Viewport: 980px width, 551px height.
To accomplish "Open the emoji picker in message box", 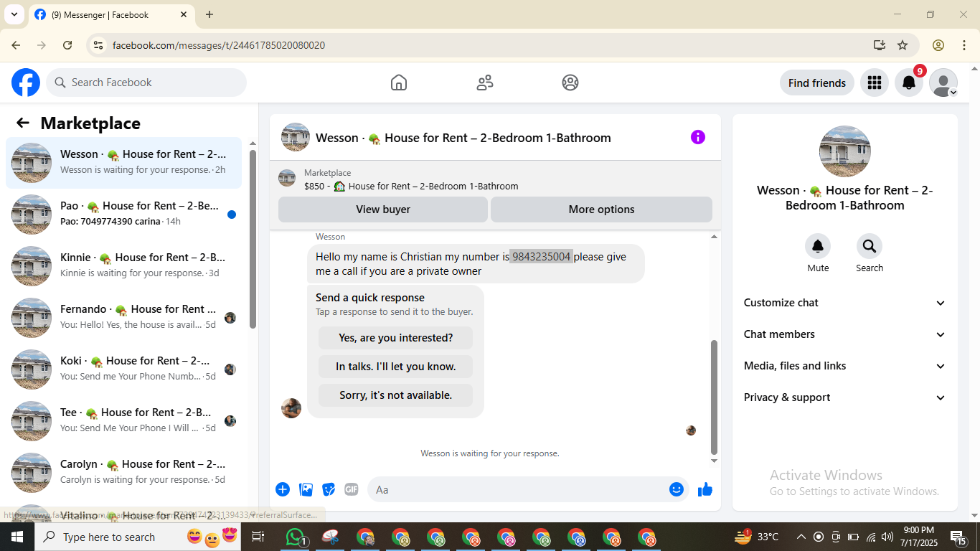I will tap(677, 489).
